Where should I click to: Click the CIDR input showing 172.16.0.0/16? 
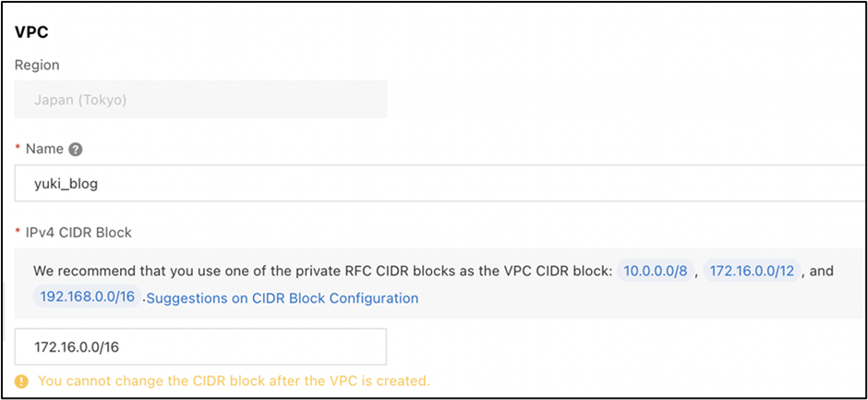200,346
